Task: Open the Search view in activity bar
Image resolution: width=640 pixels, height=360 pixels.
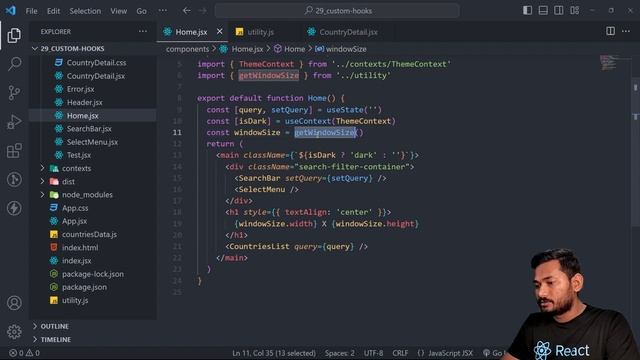Action: [x=14, y=64]
